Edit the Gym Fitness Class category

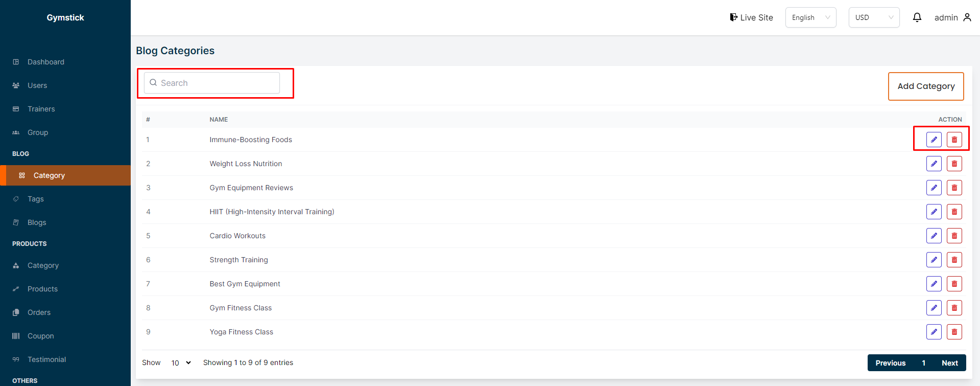coord(934,308)
